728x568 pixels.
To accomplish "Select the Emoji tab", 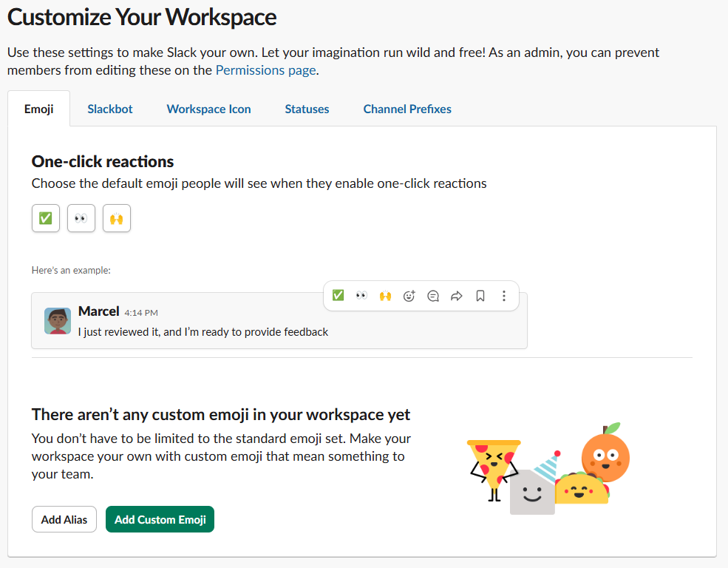I will [x=38, y=109].
